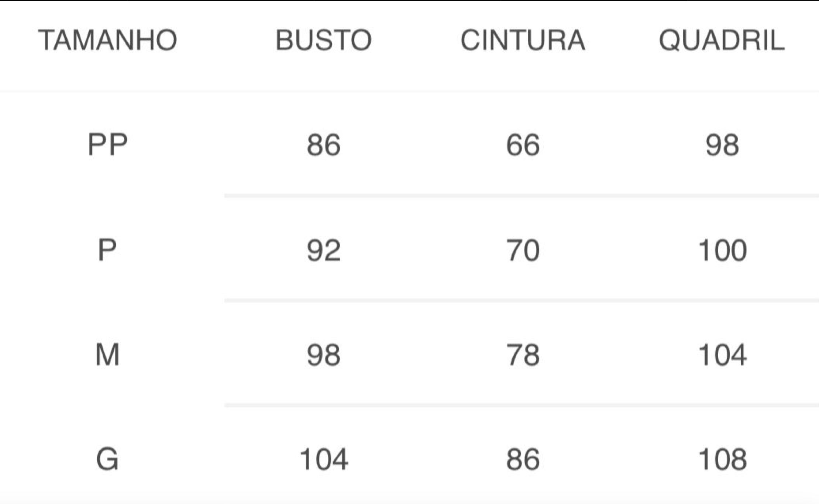Click the QUADRIL column header

[x=722, y=41]
